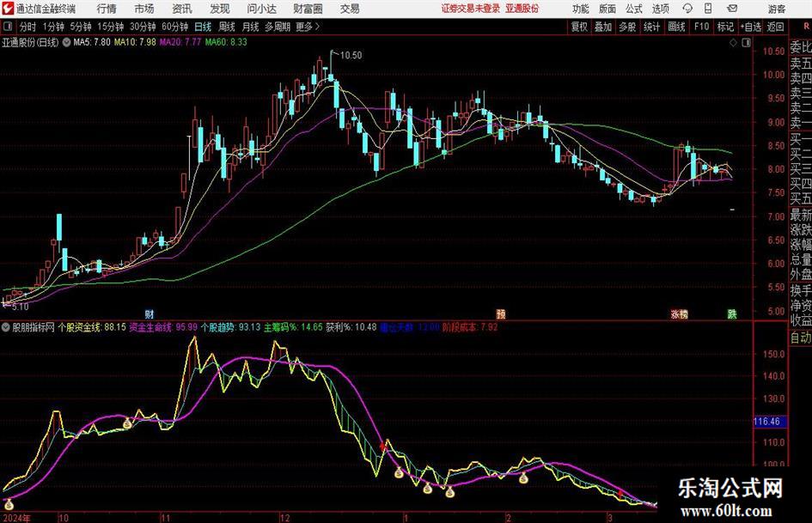Click the 多股 toolbar button
Screen dimensions: 812x523
point(627,27)
